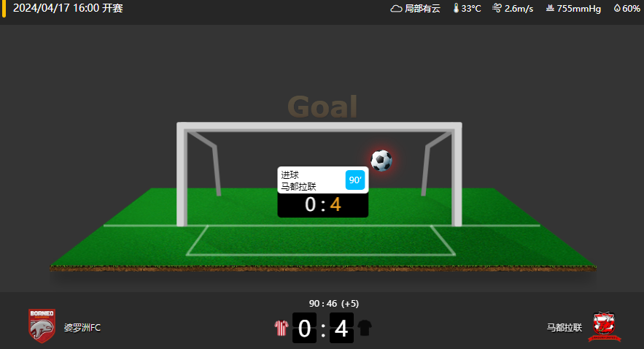This screenshot has width=644, height=349.
Task: Click the air pressure icon
Action: pos(550,8)
